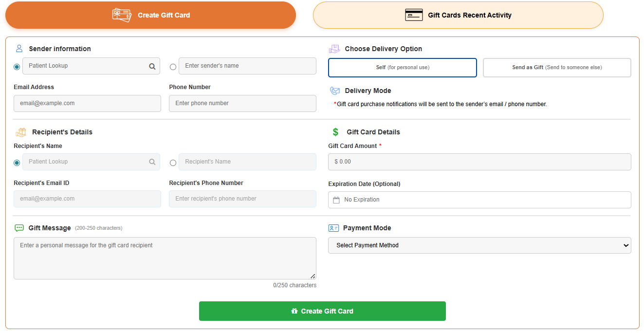Click the green dollar sign Gift Card Details icon
This screenshot has width=644, height=333.
[335, 132]
